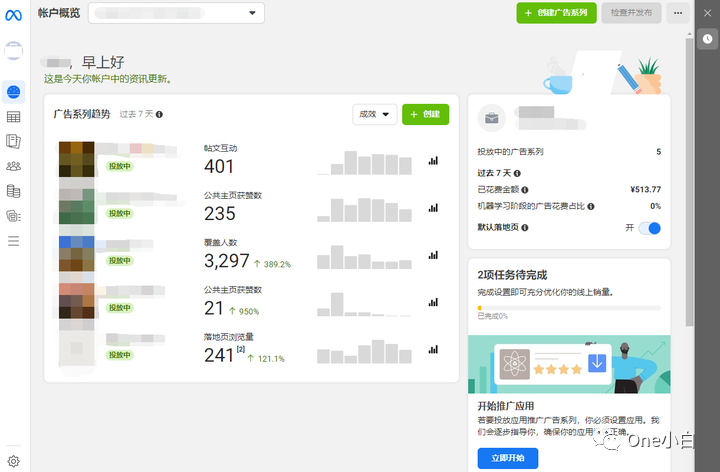Click the app promotion banner image
The image size is (720, 472).
569,365
